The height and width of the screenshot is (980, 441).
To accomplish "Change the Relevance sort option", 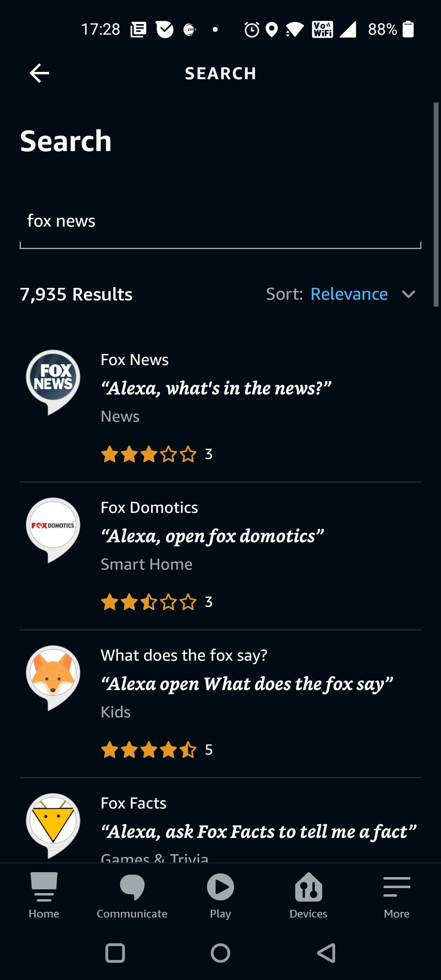I will [x=349, y=294].
